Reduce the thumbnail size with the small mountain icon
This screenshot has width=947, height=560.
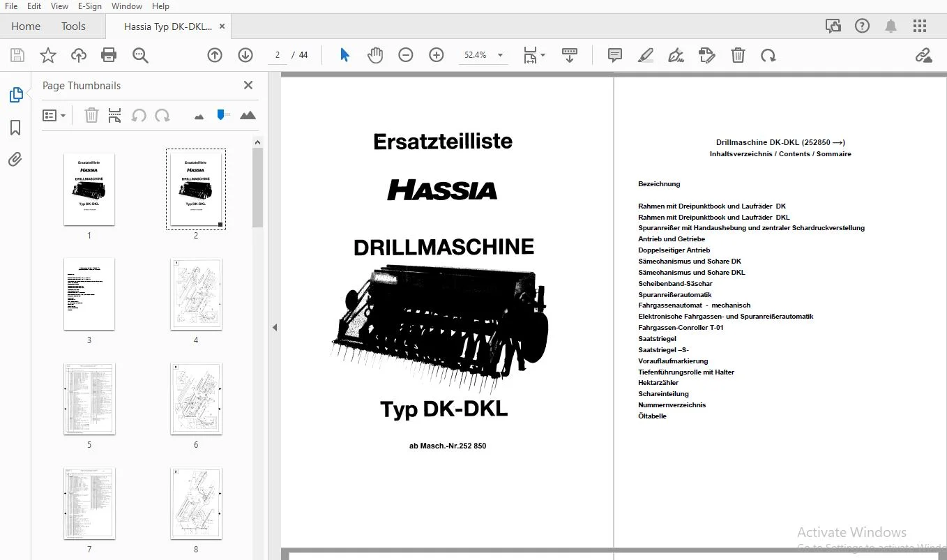click(x=199, y=116)
